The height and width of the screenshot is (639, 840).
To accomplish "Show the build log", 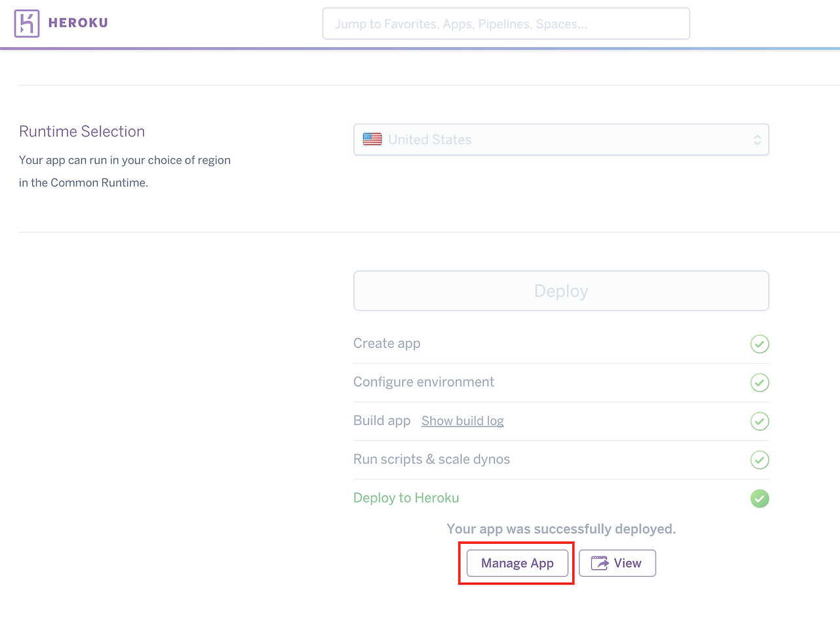I will pos(462,421).
